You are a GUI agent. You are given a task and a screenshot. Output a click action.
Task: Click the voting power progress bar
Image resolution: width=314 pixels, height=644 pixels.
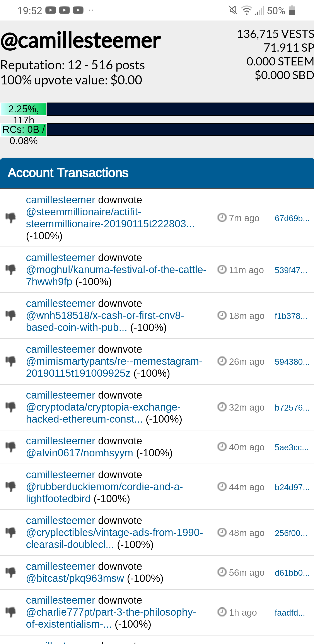coord(180,109)
